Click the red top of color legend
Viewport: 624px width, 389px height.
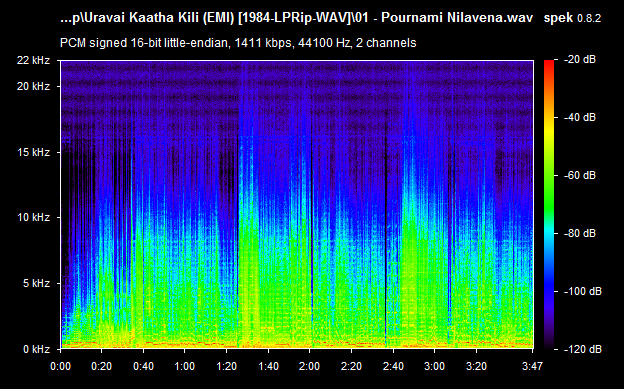(x=549, y=65)
